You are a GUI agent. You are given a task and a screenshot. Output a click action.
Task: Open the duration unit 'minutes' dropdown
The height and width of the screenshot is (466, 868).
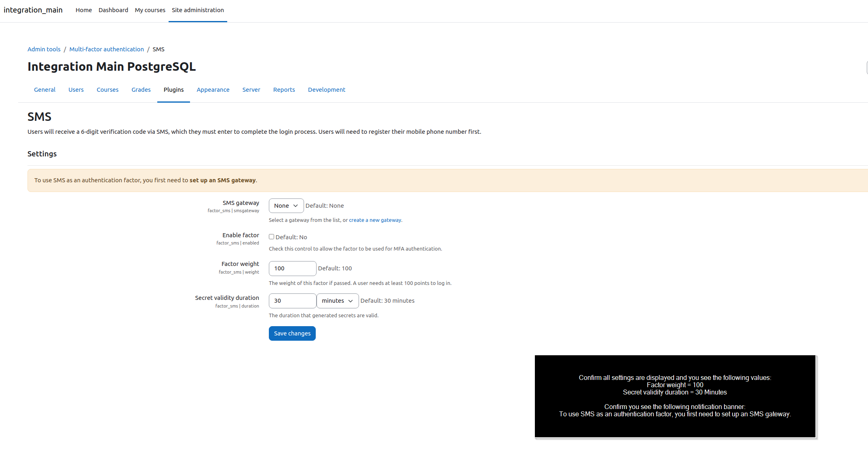click(x=338, y=301)
